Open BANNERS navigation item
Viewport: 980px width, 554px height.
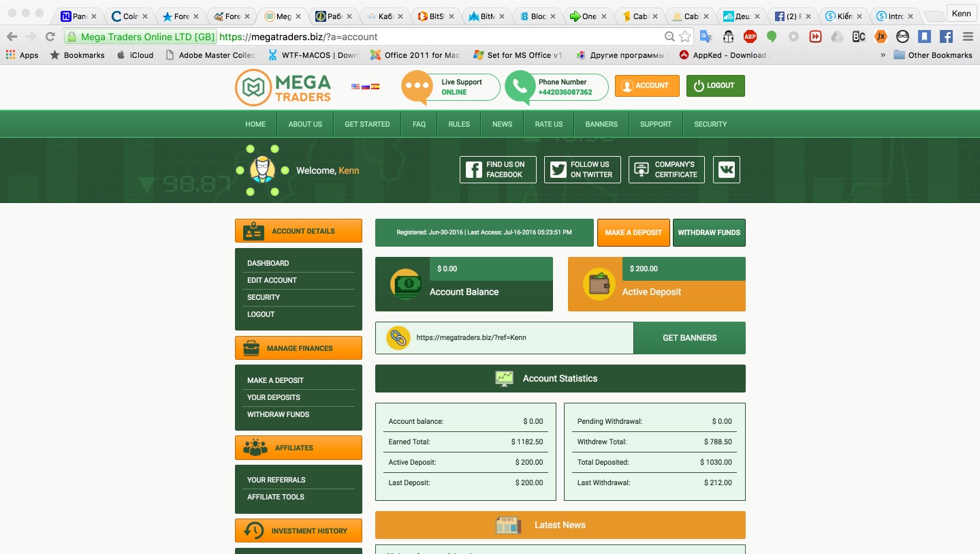coord(601,124)
